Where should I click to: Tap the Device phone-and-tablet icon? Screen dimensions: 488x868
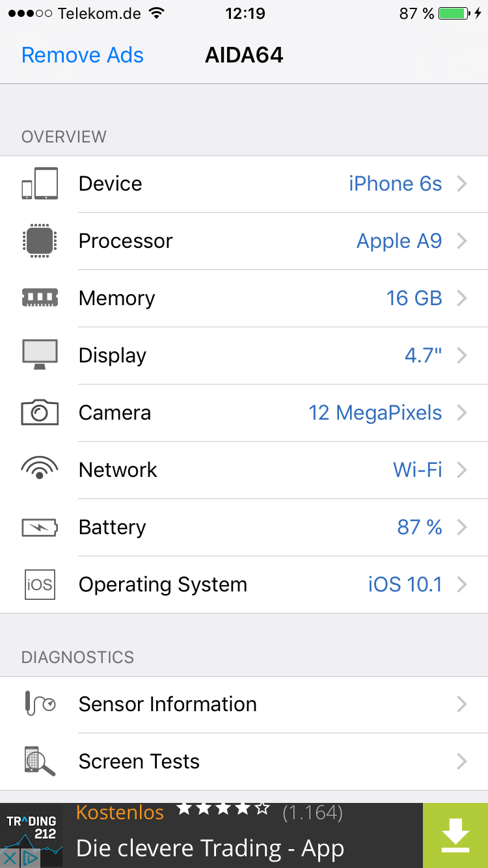[40, 183]
